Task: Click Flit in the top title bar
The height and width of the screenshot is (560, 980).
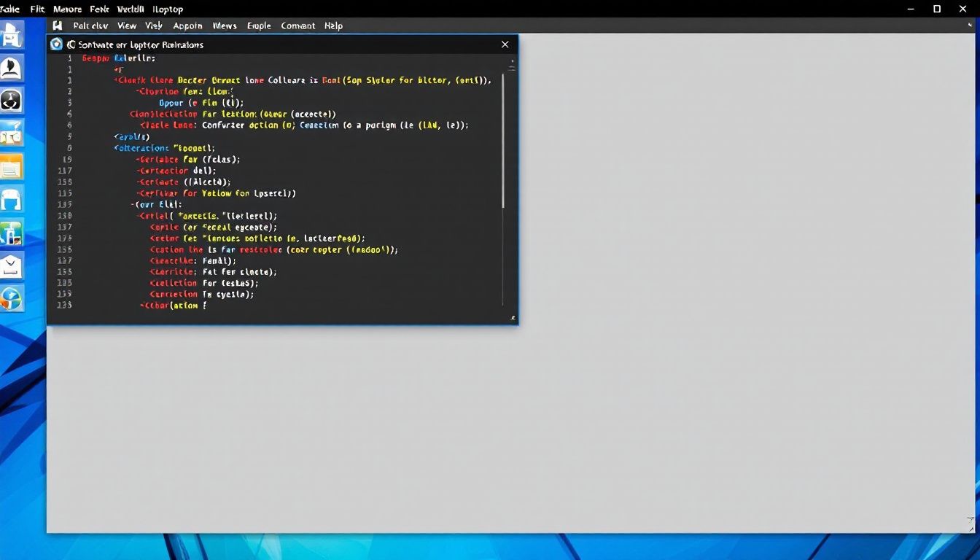Action: pyautogui.click(x=37, y=9)
